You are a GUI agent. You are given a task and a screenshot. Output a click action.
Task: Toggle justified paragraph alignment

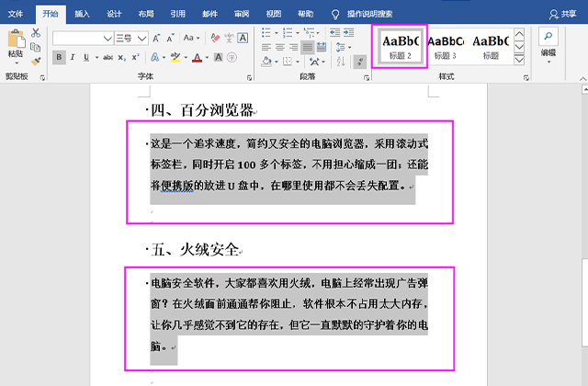(x=308, y=47)
